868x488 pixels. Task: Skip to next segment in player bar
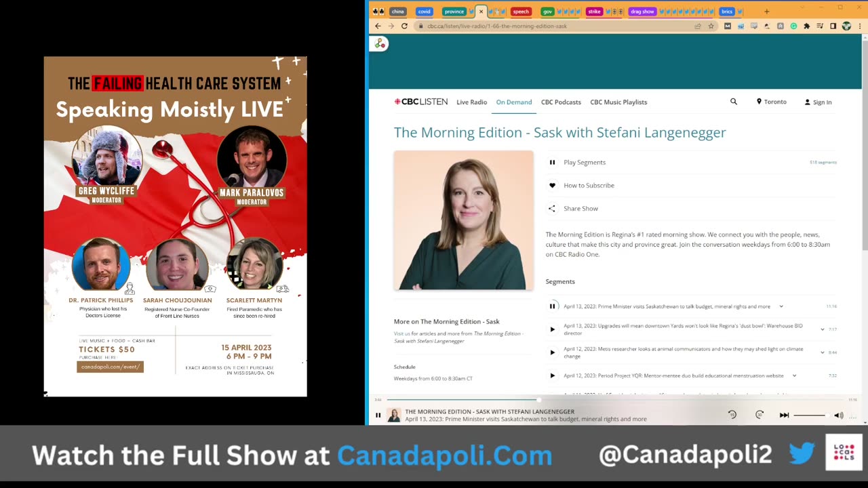point(784,415)
